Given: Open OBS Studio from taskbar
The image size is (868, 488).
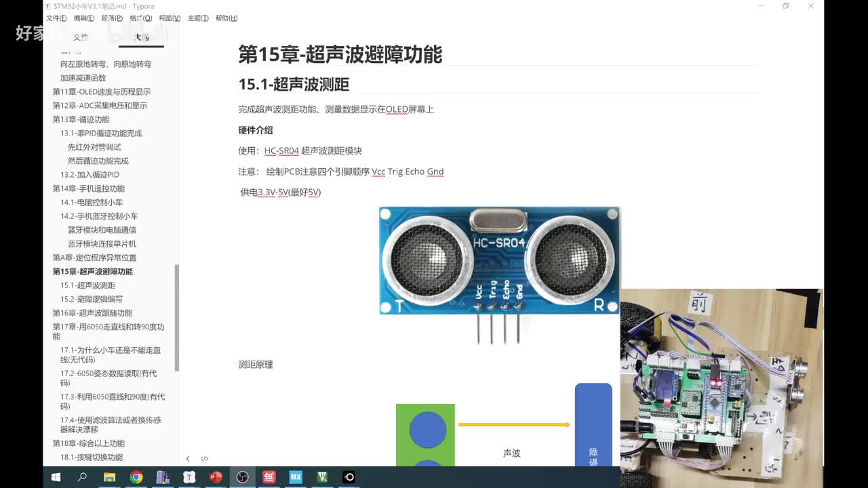Looking at the screenshot, I should coord(242,477).
